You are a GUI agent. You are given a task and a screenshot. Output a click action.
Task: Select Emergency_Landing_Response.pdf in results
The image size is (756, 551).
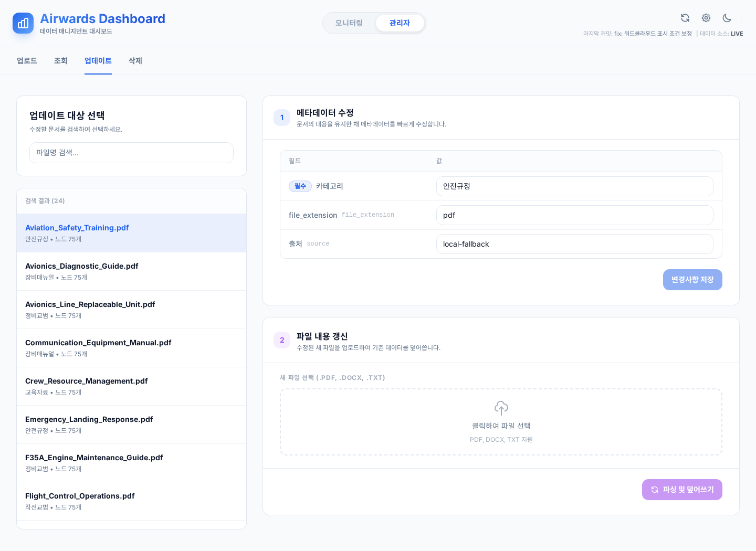coord(131,425)
